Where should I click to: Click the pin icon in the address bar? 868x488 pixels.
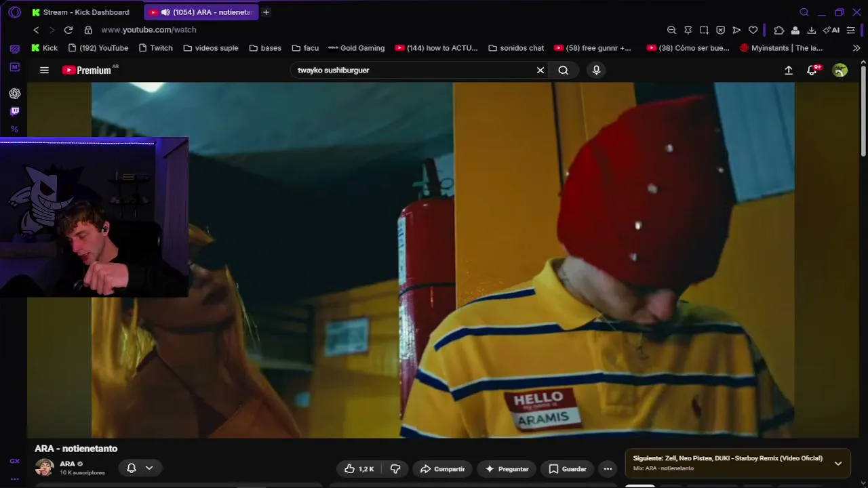point(688,30)
